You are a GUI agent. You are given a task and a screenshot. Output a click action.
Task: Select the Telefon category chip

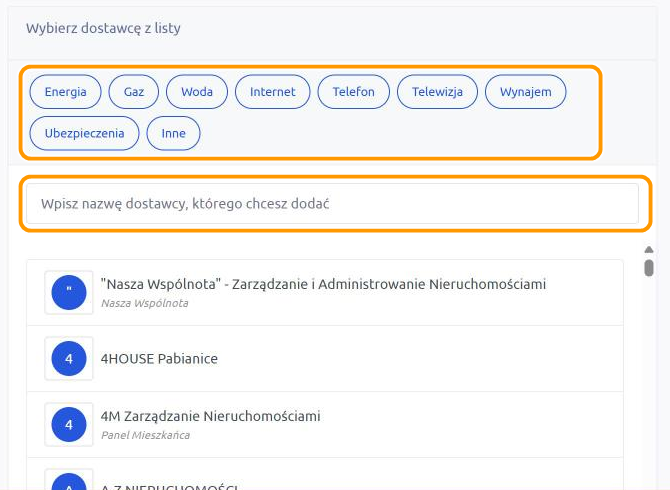coord(354,92)
